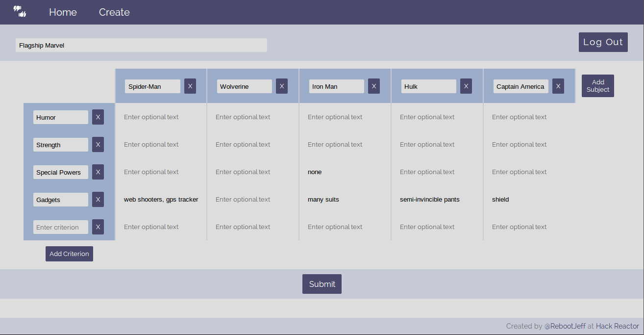The image size is (644, 335).
Task: Edit the Flagship Marvel title field
Action: point(141,45)
